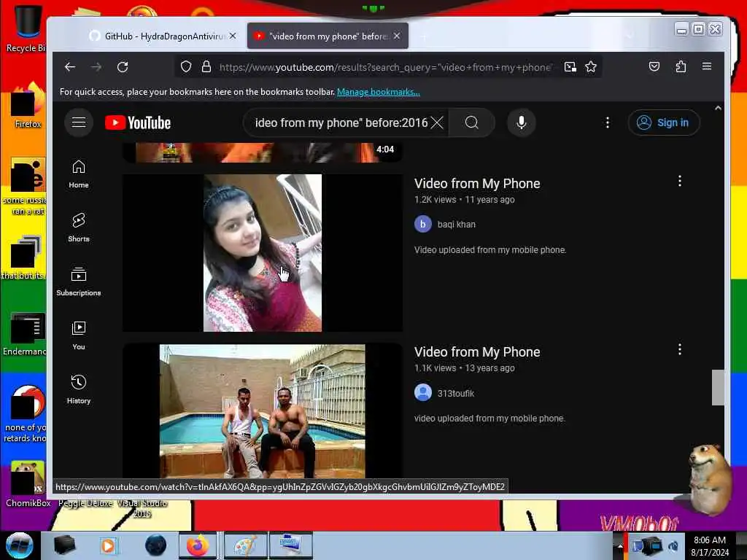This screenshot has width=747, height=560.
Task: Click the YouTube logo
Action: tap(138, 122)
